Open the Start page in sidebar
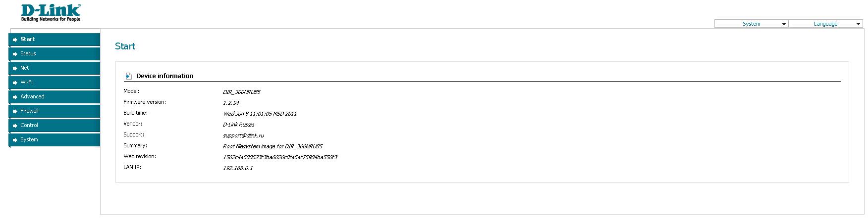Screen dimensions: 868x218 tap(28, 40)
